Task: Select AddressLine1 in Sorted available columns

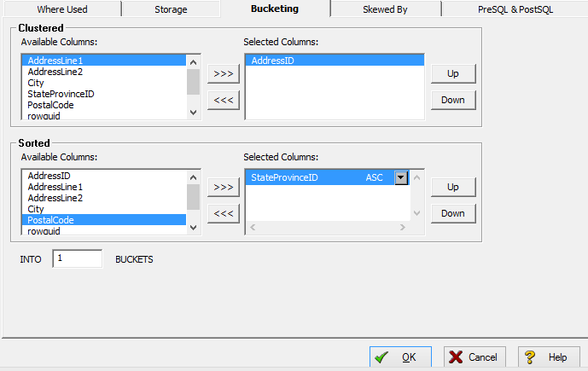Action: [104, 187]
